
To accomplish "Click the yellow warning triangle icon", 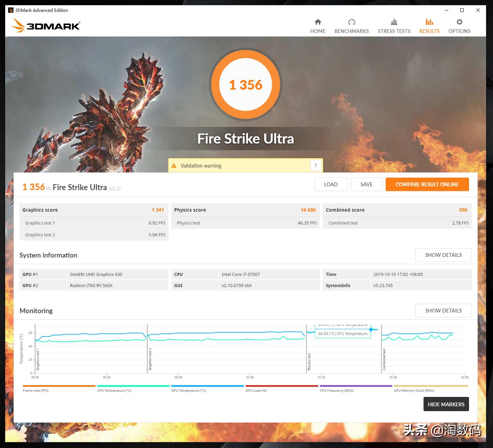I will click(x=174, y=165).
